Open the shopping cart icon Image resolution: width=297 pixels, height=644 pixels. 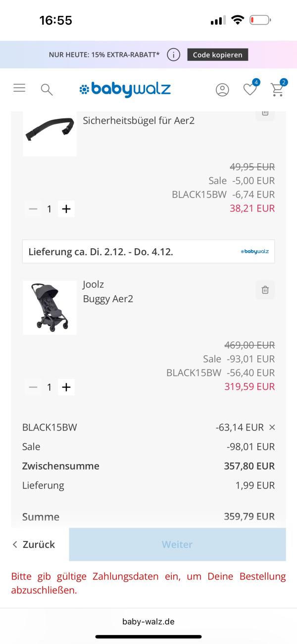277,89
